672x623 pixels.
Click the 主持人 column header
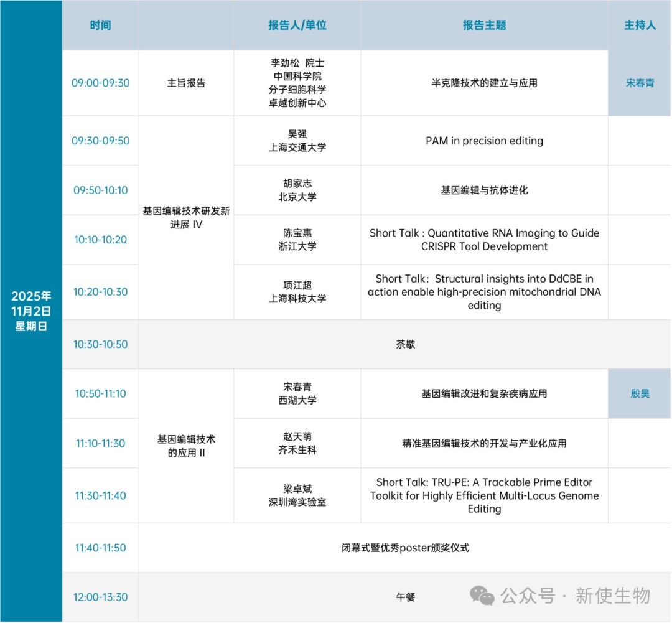coord(640,26)
